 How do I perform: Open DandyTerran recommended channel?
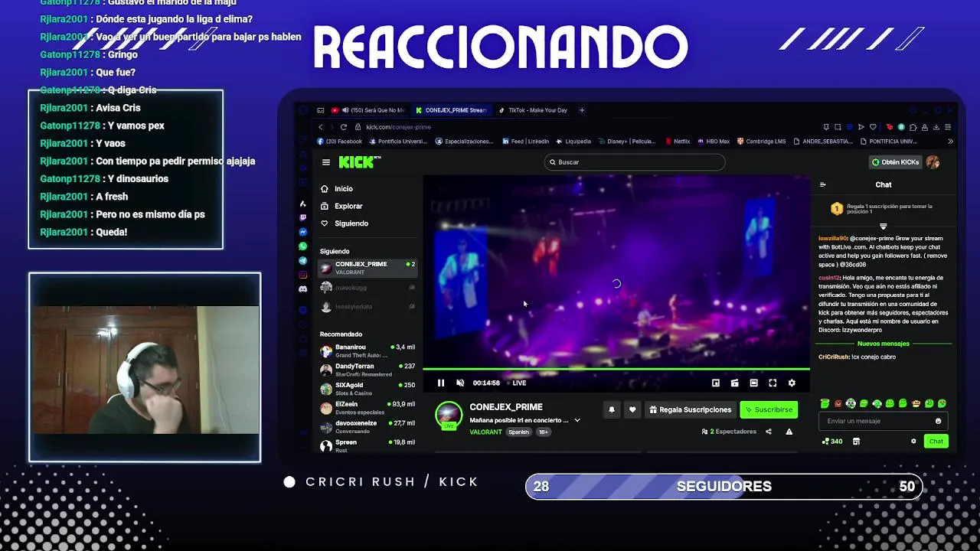[367, 370]
